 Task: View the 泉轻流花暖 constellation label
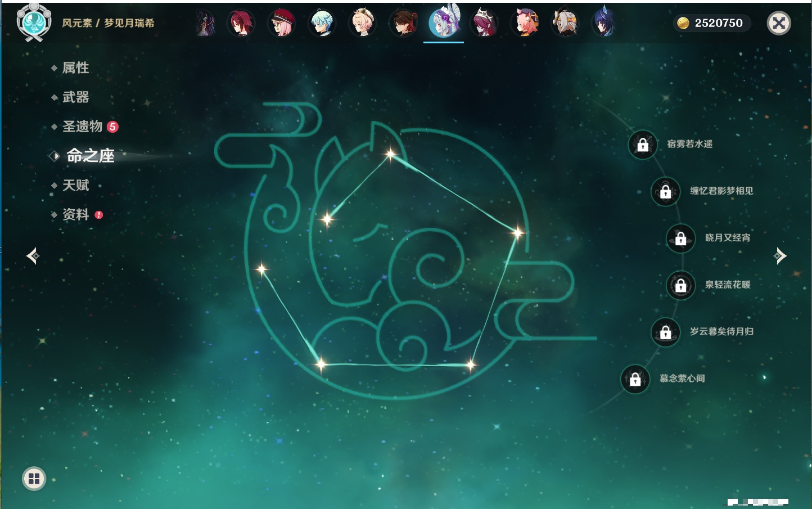tap(728, 285)
